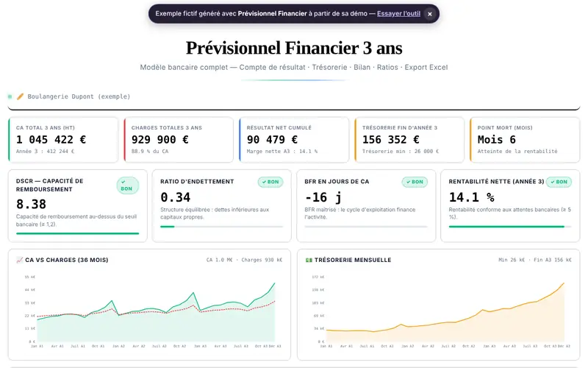Click the 'RATIO D'ENDETTEMENT' label
Viewport: 588px width, 368px height.
click(197, 181)
